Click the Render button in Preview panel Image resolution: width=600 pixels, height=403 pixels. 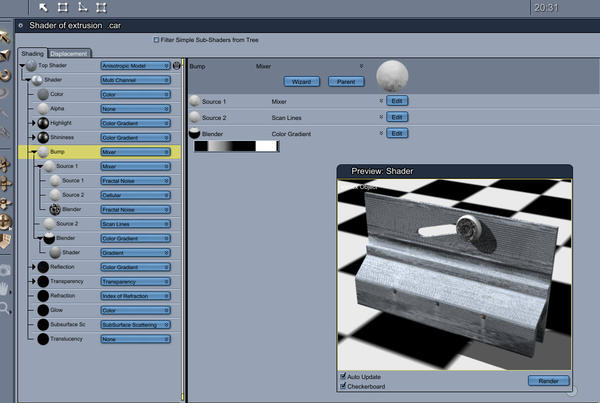548,381
